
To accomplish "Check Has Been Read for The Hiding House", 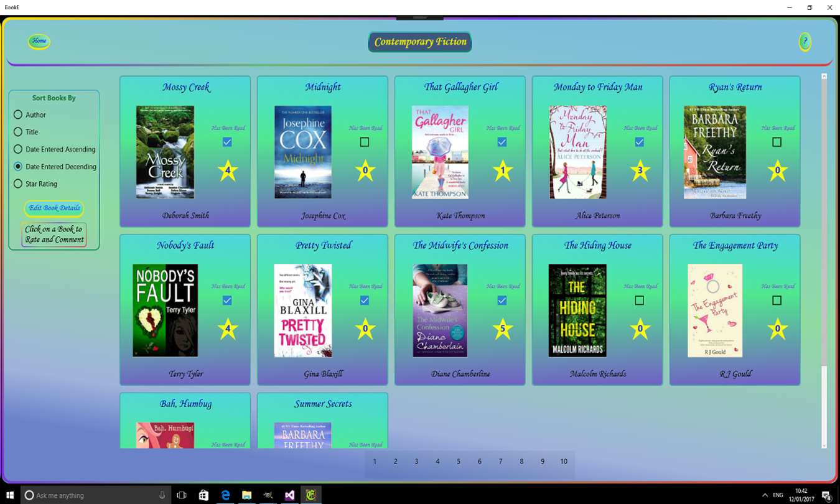I will pos(640,301).
